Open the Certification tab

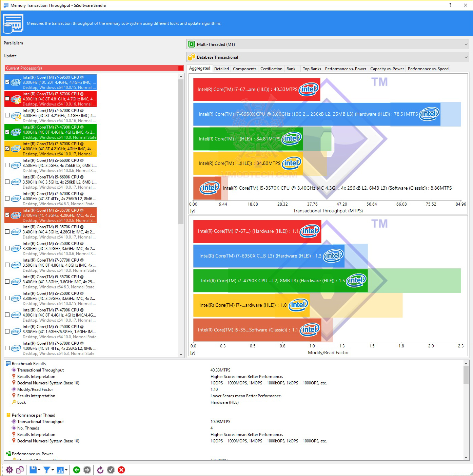[x=271, y=69]
